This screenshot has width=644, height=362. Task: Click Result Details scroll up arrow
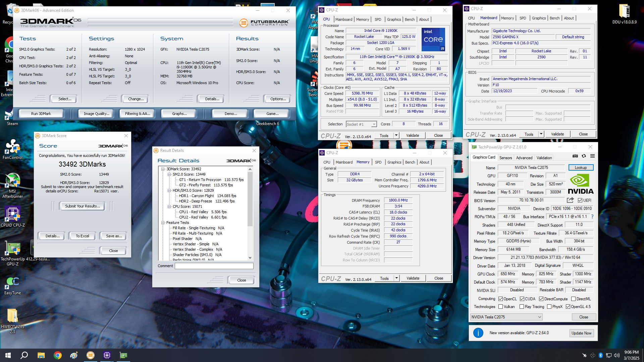pyautogui.click(x=250, y=169)
